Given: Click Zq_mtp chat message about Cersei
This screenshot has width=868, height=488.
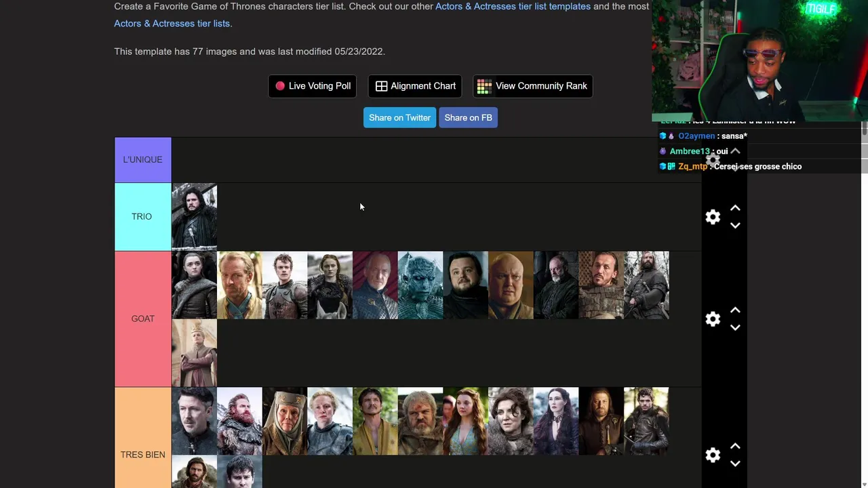Looking at the screenshot, I should coord(730,167).
